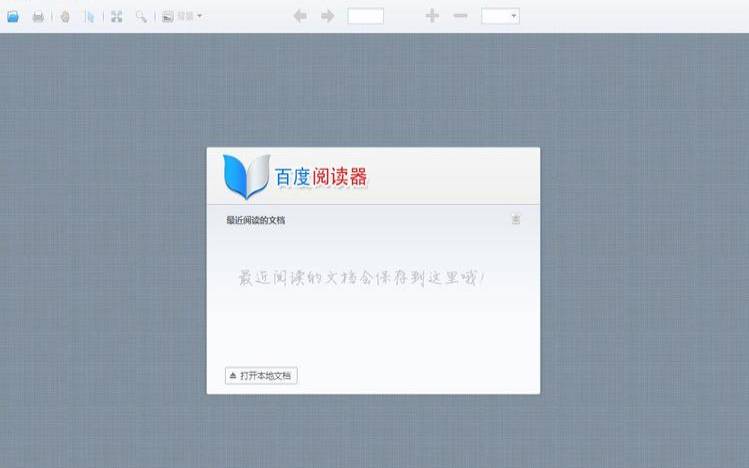Open the magnifier search tool
The height and width of the screenshot is (468, 749).
click(141, 17)
